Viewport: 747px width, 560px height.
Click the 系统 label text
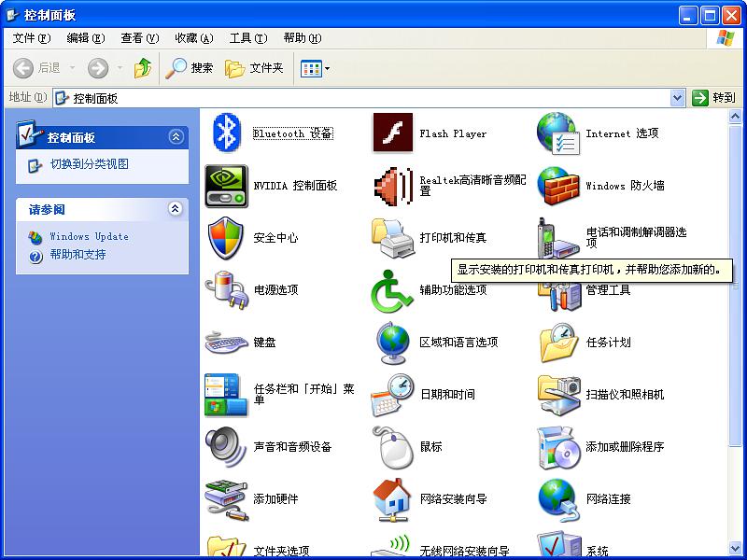(597, 552)
